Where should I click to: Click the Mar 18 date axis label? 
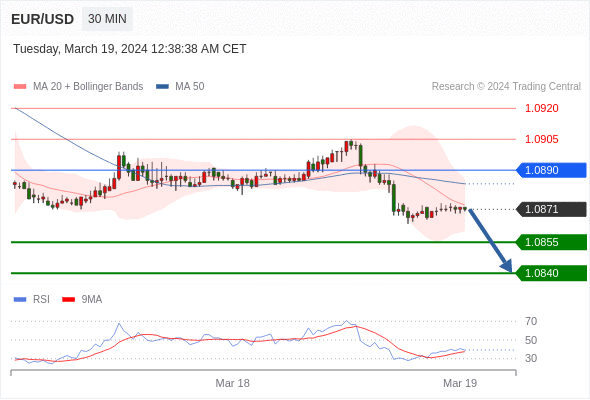(233, 383)
